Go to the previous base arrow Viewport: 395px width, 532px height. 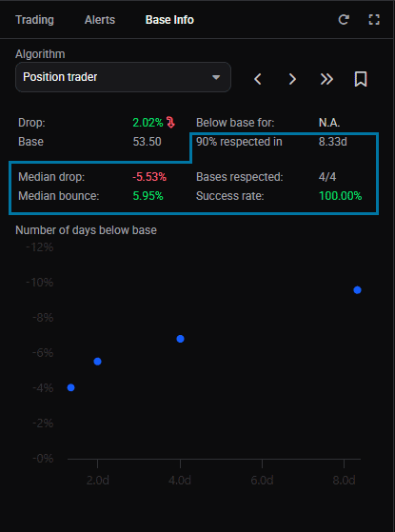(x=258, y=79)
